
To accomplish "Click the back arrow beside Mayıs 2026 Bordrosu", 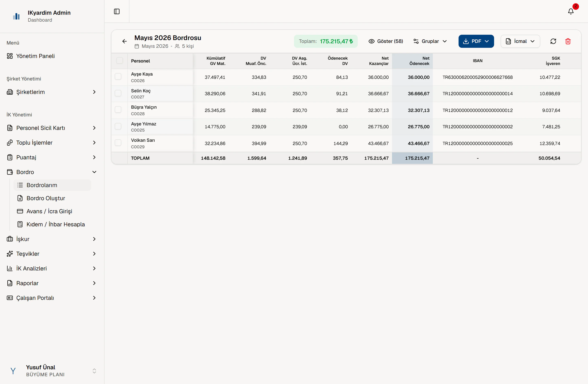I will tap(125, 41).
